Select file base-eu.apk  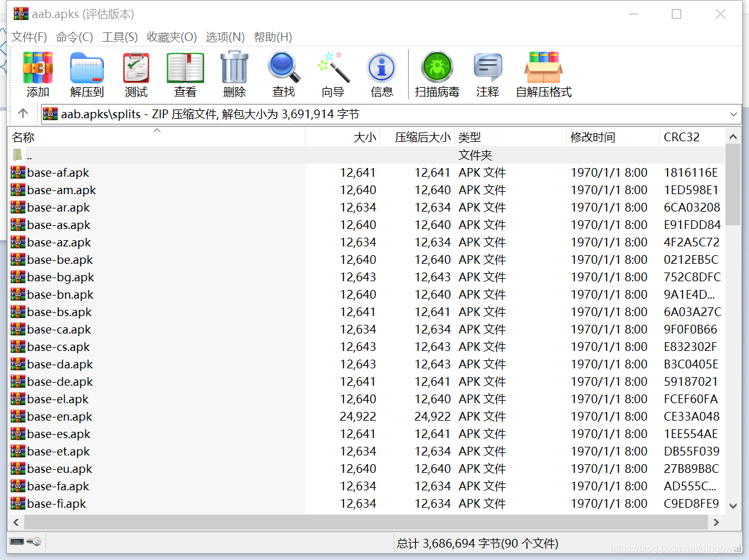[60, 469]
